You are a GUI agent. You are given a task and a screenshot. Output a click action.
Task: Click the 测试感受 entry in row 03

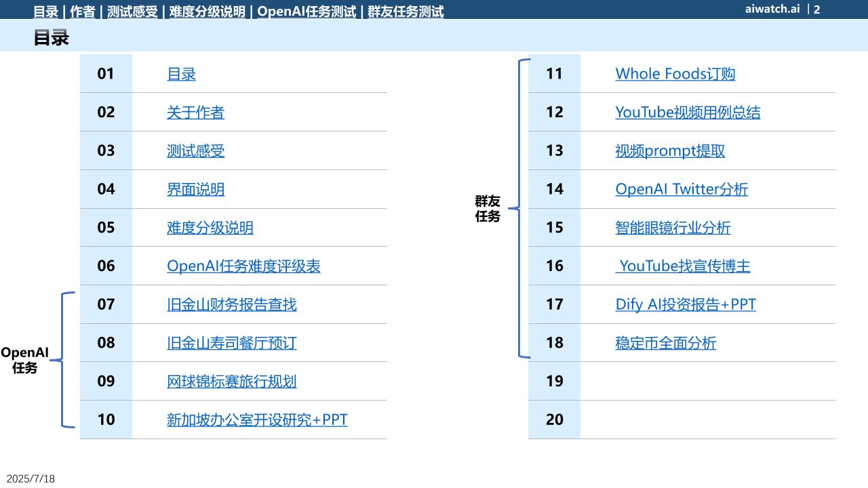(x=195, y=151)
